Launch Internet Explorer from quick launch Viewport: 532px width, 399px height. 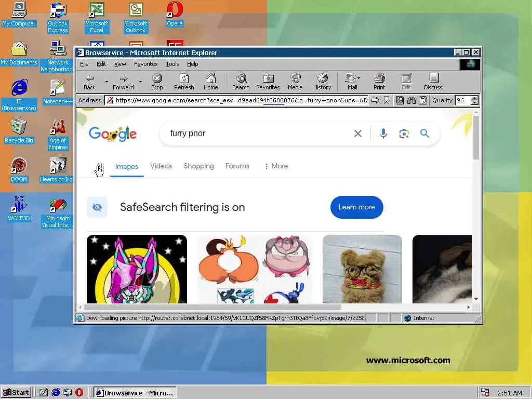tap(56, 393)
